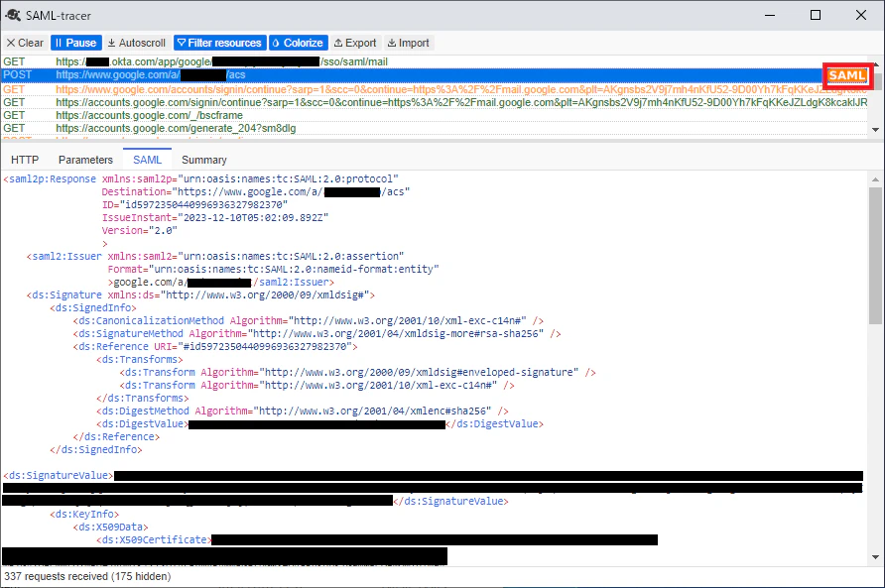This screenshot has height=588, width=885.
Task: Click the orange SAML badge
Action: pos(847,75)
